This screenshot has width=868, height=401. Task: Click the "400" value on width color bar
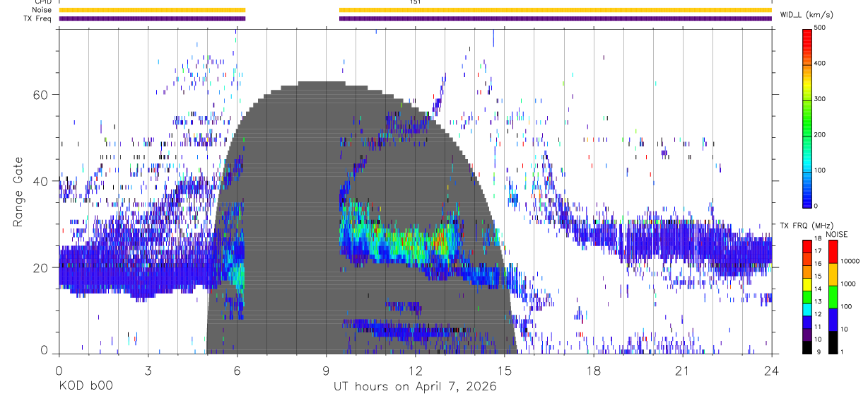tap(820, 64)
